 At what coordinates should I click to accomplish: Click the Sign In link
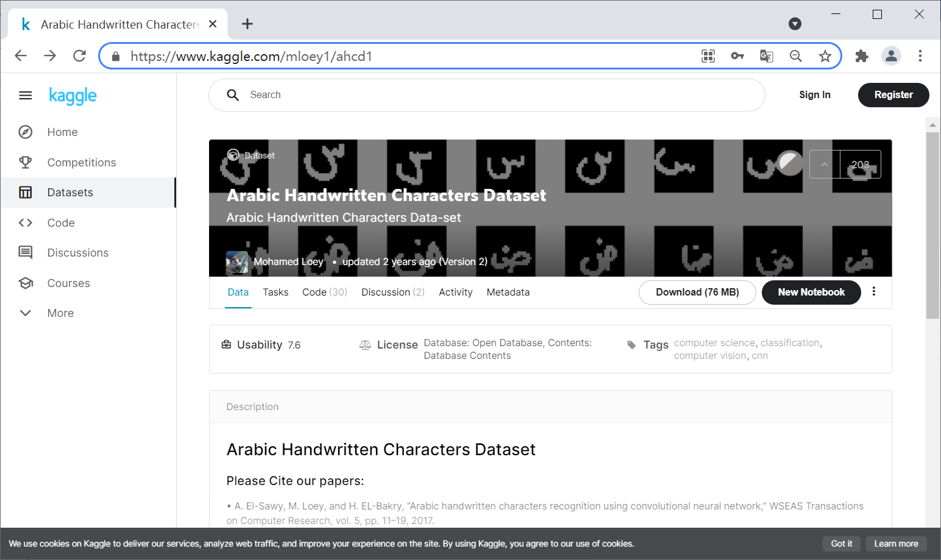(x=815, y=95)
